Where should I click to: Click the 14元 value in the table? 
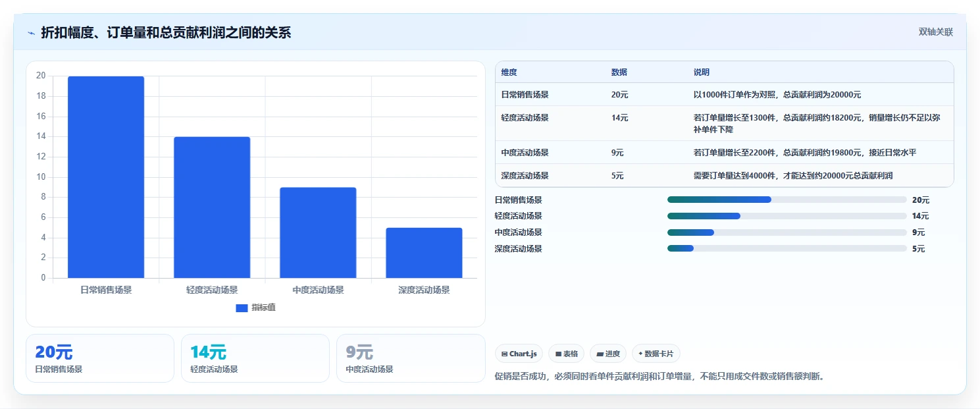pyautogui.click(x=620, y=118)
